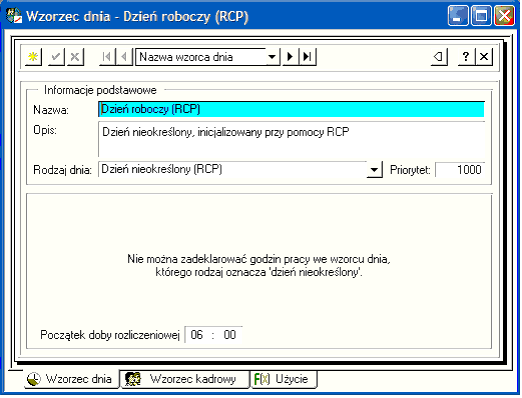Click the 'Informacje podstawowe' group label
This screenshot has height=398, width=522.
pos(100,90)
